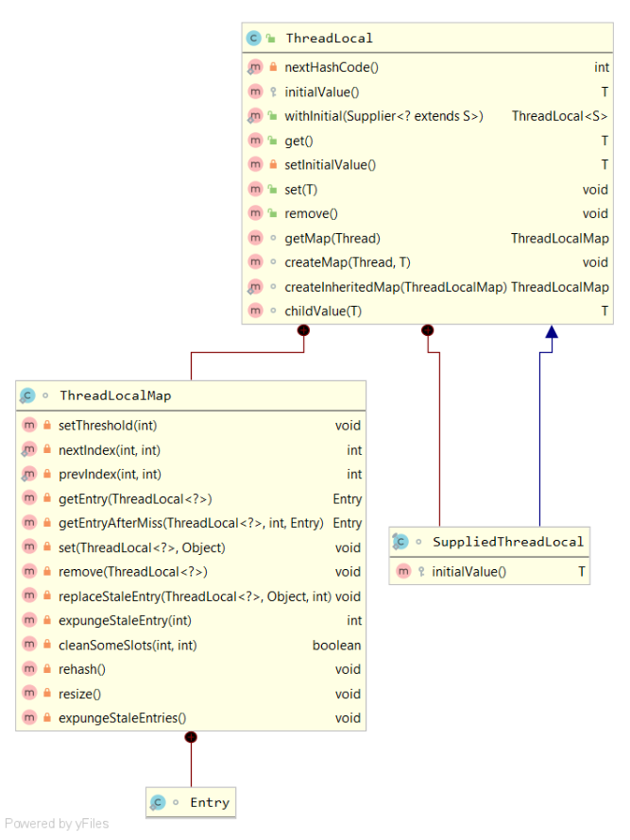The width and height of the screenshot is (630, 840).
Task: Select setInitialValue() method row
Action: (427, 164)
